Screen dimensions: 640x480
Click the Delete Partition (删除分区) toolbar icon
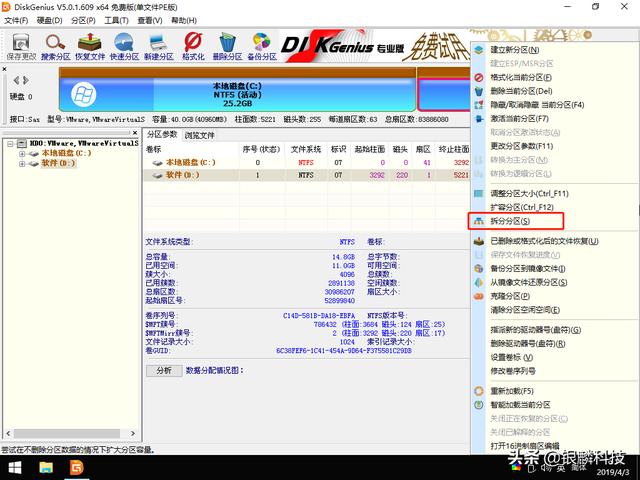point(227,47)
